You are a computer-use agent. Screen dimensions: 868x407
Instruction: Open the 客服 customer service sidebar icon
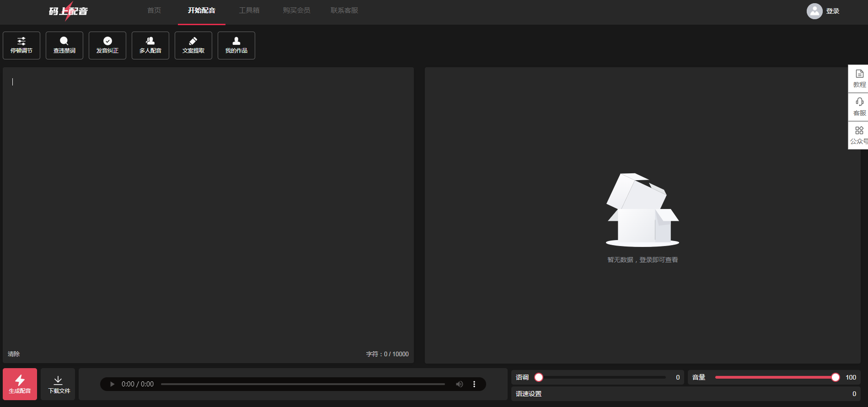pos(859,107)
